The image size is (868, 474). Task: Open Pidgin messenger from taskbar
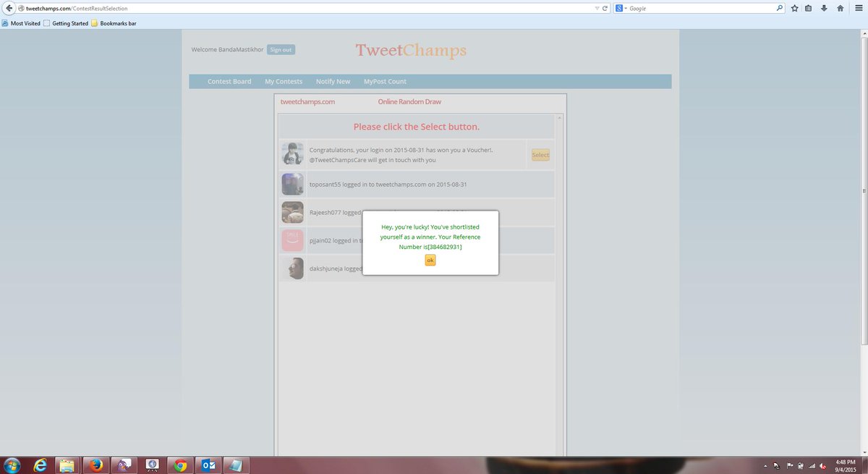(124, 465)
